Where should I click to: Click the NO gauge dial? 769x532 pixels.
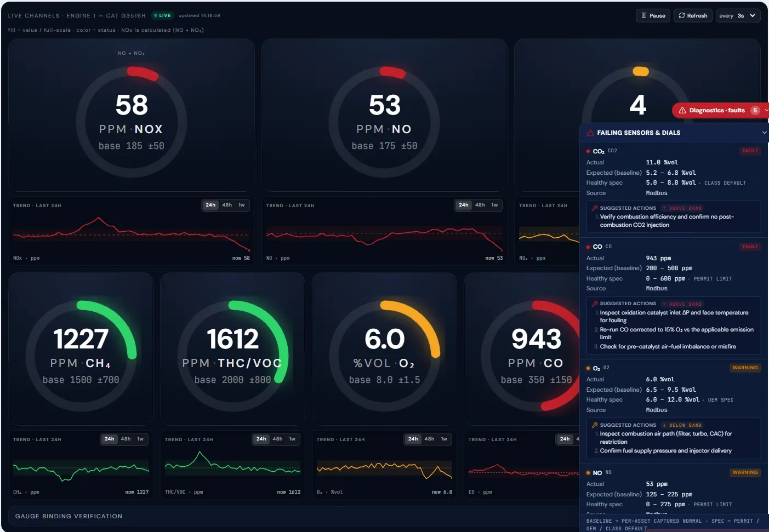pyautogui.click(x=385, y=122)
